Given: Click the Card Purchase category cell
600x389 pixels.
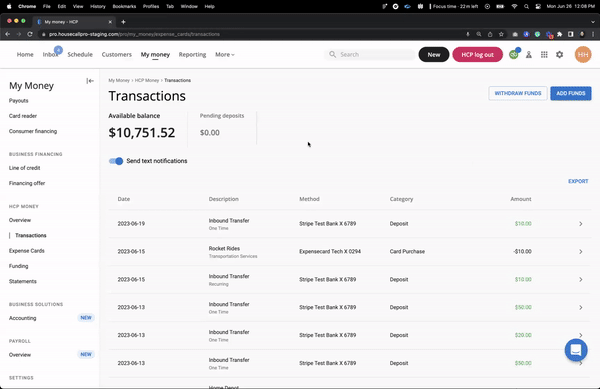Looking at the screenshot, I should coord(407,252).
